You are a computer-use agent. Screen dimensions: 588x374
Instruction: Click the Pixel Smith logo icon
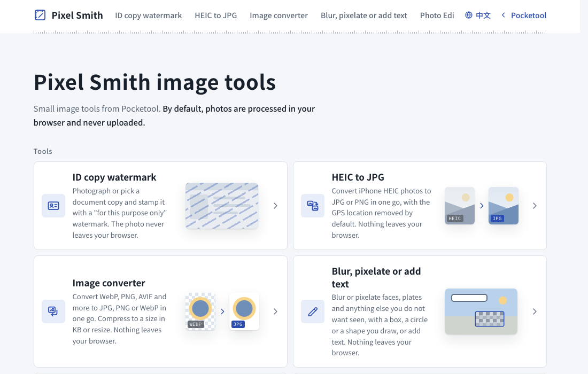coord(40,15)
